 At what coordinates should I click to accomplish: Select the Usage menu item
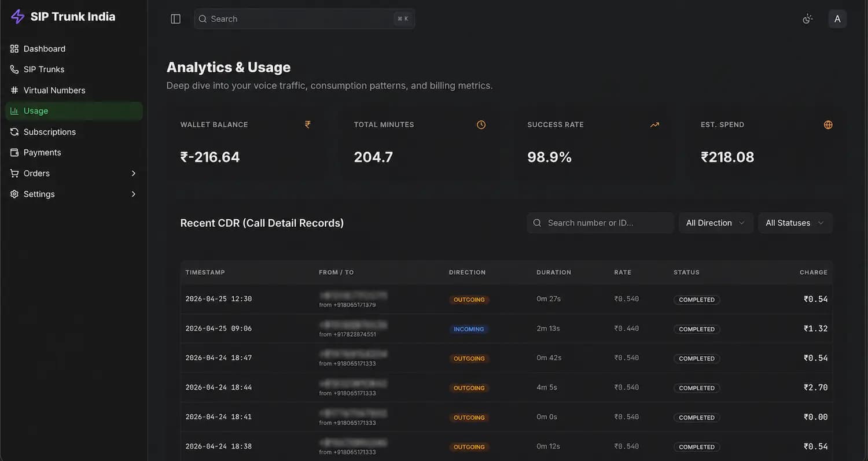(74, 111)
